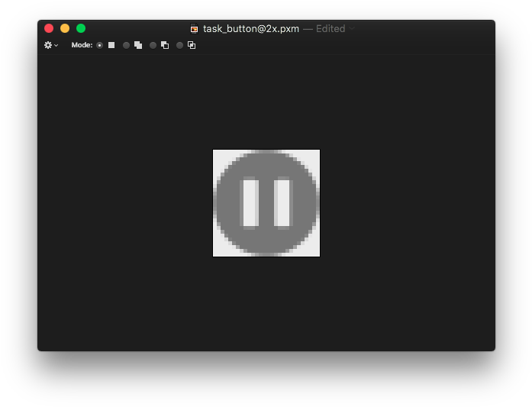Click the left pause bar in image
Image resolution: width=532 pixels, height=407 pixels.
(251, 203)
